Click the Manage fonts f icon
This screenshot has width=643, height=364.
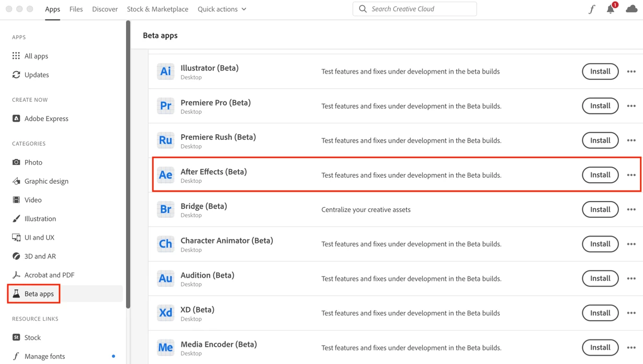(x=16, y=357)
